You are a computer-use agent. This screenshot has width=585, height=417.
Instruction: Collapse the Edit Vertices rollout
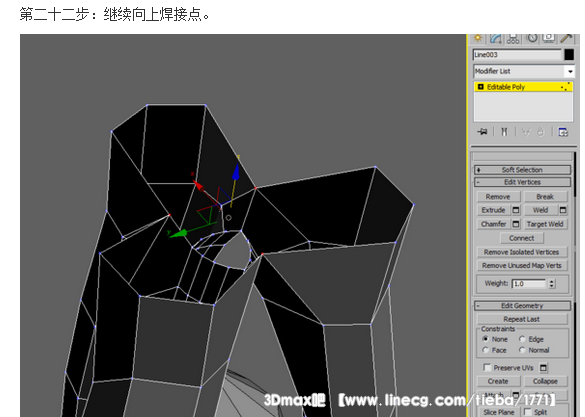(522, 182)
